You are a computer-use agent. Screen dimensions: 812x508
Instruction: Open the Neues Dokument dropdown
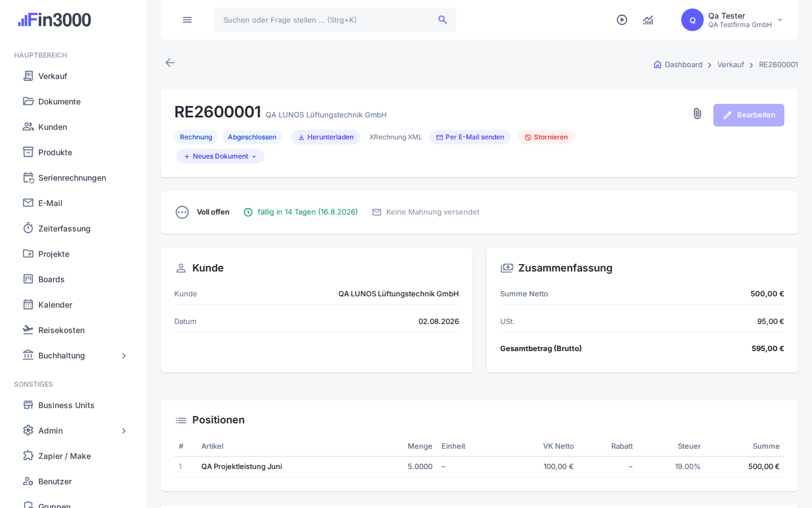pos(220,156)
